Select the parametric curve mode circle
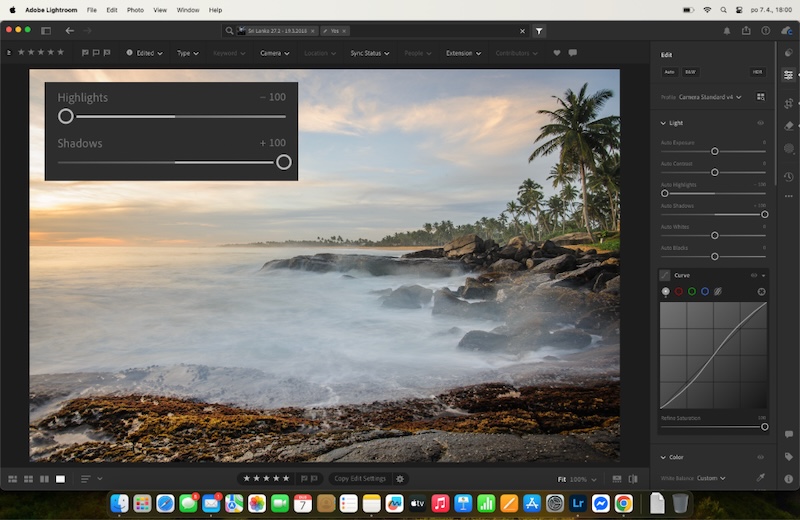Image resolution: width=800 pixels, height=520 pixels. [x=718, y=291]
